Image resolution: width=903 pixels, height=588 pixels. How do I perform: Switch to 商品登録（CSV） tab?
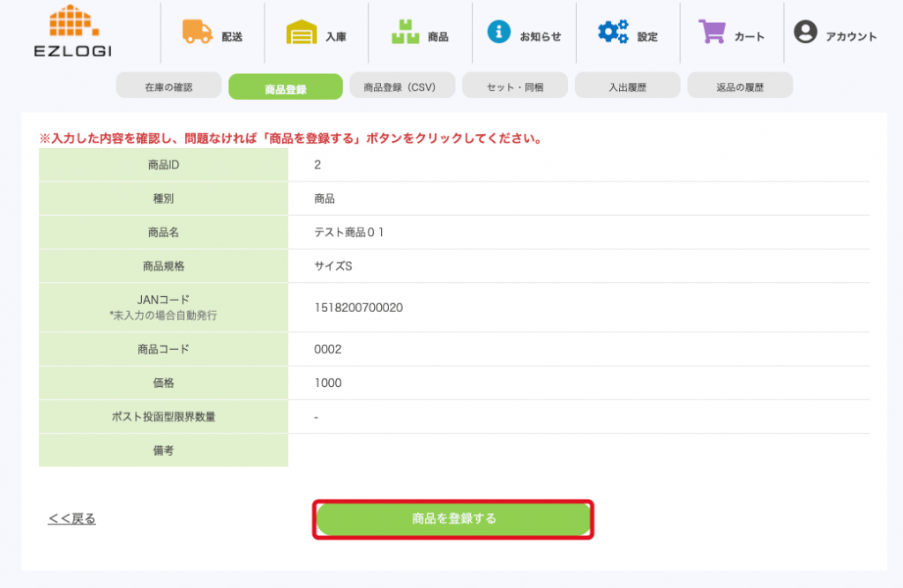point(400,87)
